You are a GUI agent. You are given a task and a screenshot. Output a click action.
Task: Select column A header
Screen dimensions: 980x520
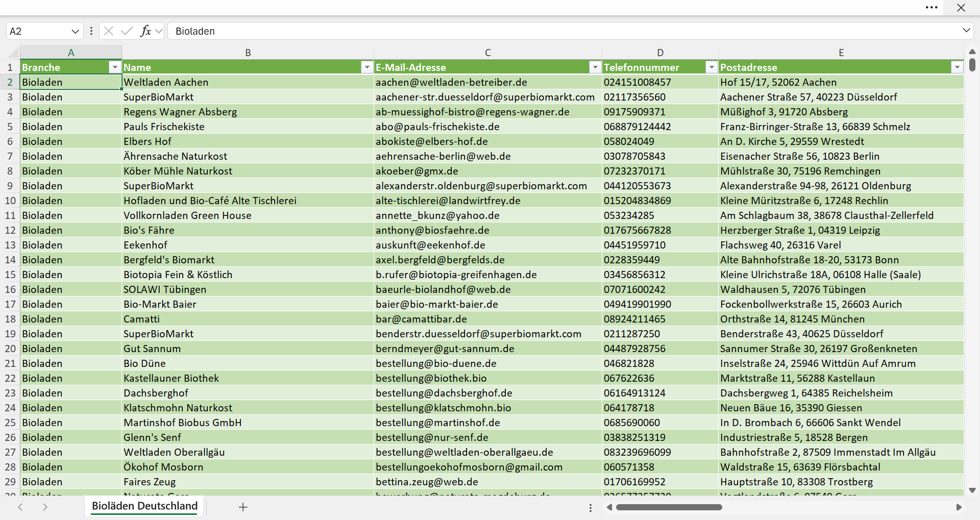point(71,53)
